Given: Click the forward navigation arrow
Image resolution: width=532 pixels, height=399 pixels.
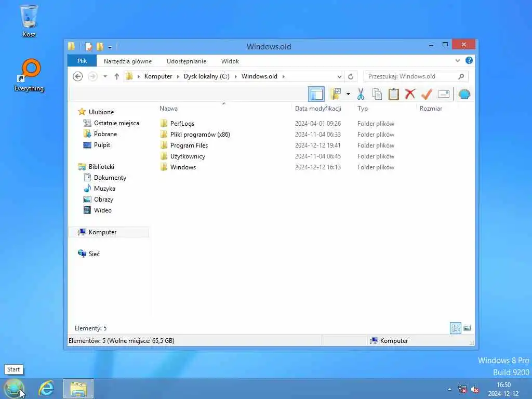Looking at the screenshot, I should point(92,76).
